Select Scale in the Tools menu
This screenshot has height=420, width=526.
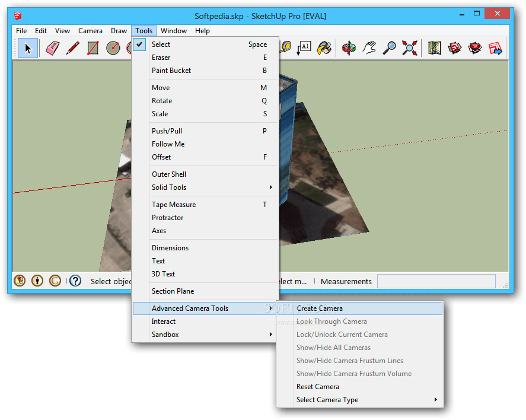point(205,114)
